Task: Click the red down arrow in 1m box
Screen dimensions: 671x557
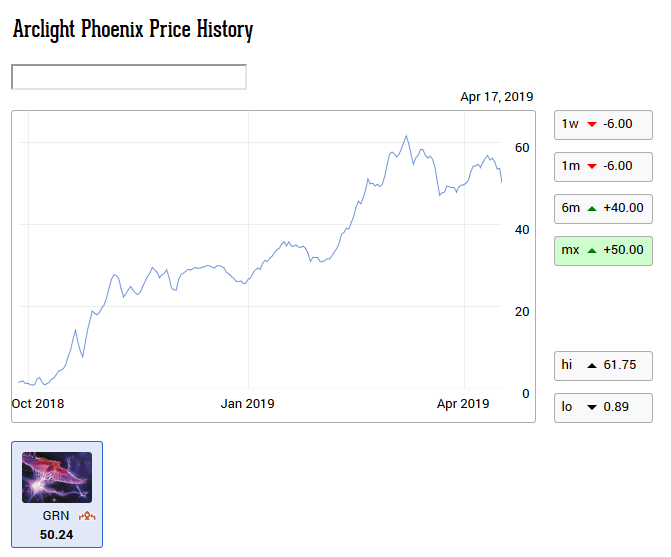Action: point(592,166)
